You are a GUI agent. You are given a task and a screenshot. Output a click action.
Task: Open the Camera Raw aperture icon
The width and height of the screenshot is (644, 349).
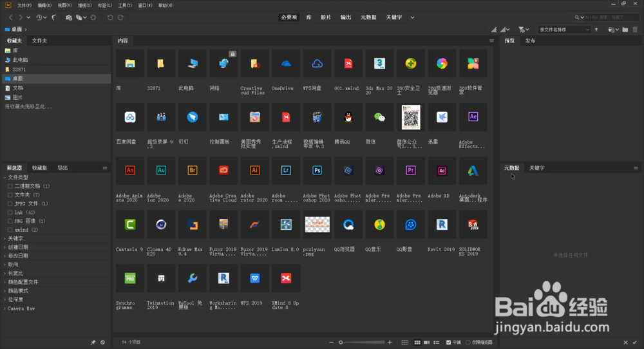93,17
